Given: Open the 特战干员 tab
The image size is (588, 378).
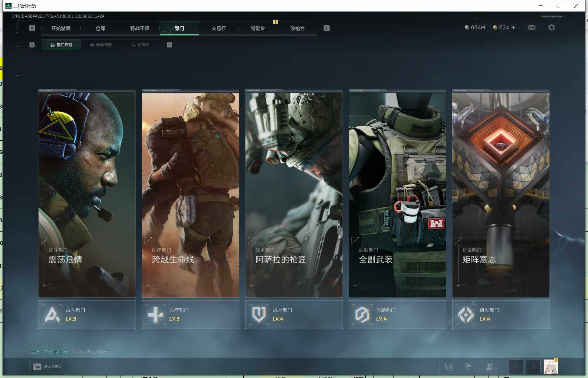Looking at the screenshot, I should pyautogui.click(x=140, y=28).
